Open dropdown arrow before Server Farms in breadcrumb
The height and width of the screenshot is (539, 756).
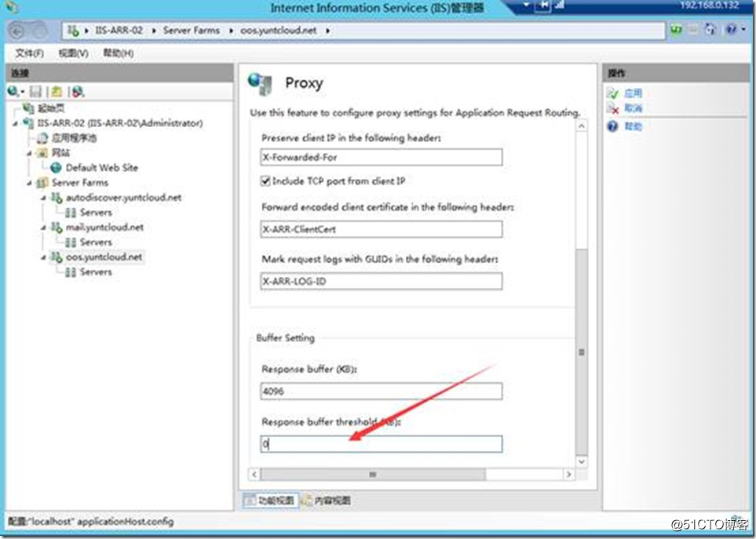click(154, 31)
